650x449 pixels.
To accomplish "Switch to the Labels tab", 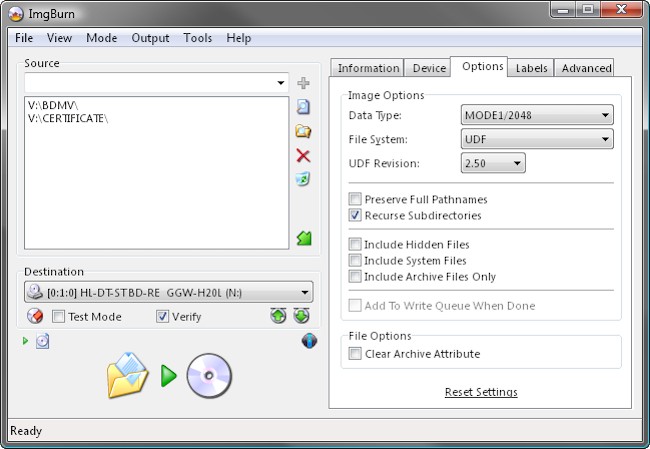I will click(x=531, y=68).
